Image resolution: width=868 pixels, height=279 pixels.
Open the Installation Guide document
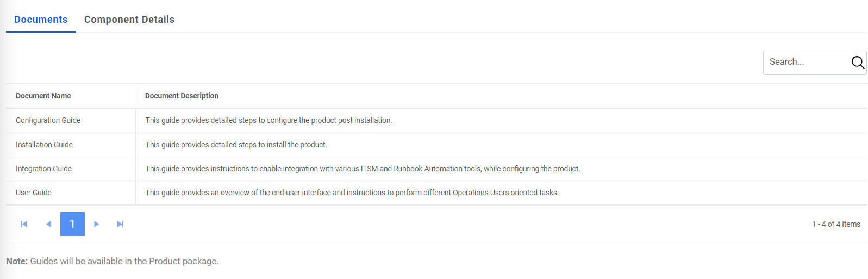(44, 145)
